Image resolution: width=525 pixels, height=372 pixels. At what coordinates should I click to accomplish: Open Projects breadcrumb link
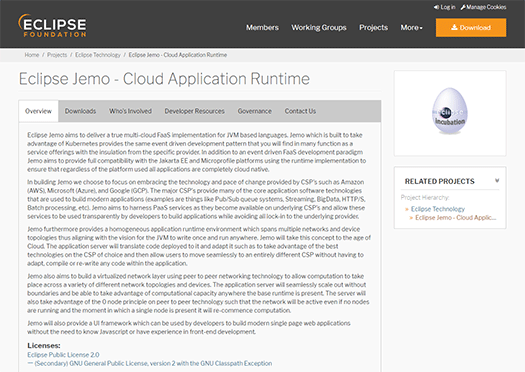pyautogui.click(x=57, y=55)
